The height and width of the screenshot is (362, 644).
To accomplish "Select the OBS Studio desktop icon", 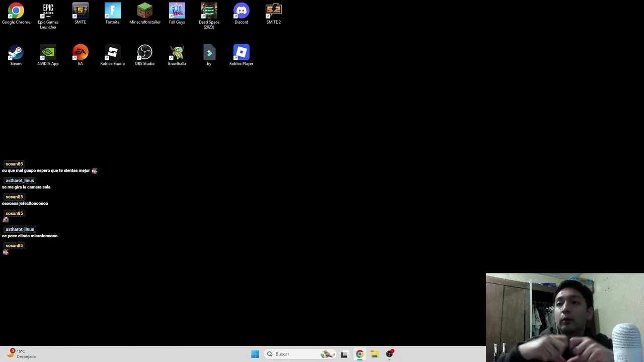I will [x=144, y=55].
